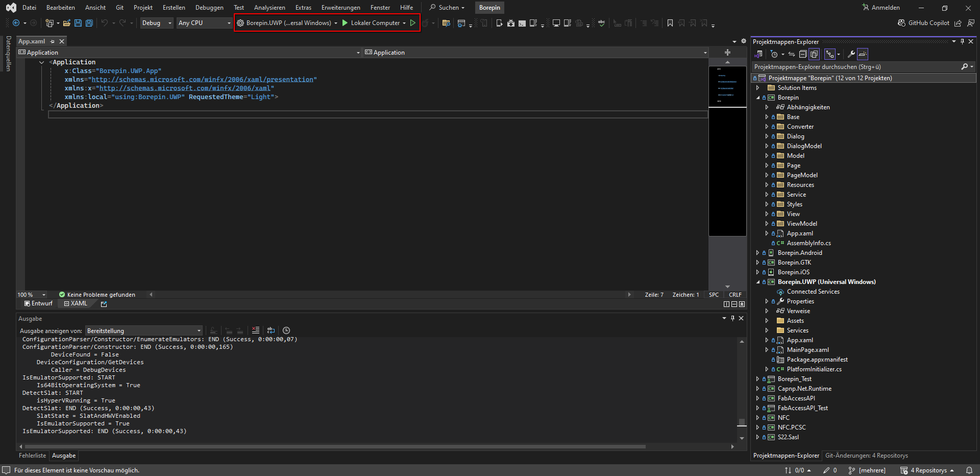980x476 pixels.
Task: Open 100 % zoom dropdown
Action: pos(32,295)
